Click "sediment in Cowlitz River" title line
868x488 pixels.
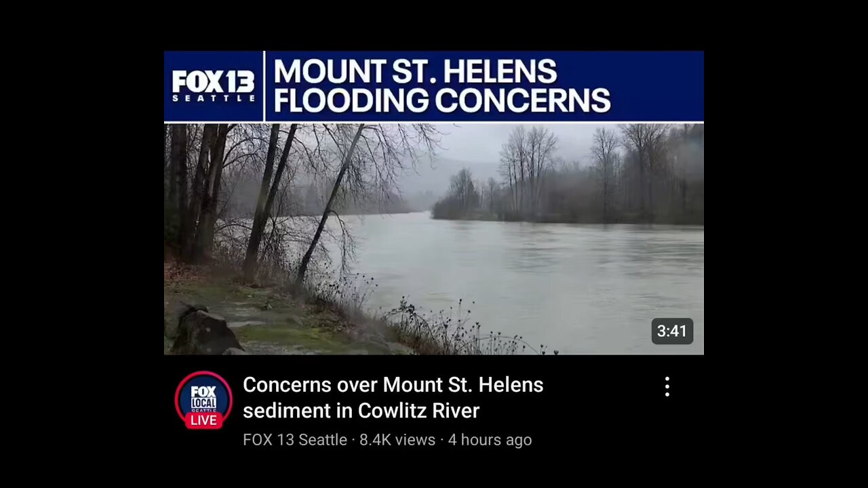(361, 411)
